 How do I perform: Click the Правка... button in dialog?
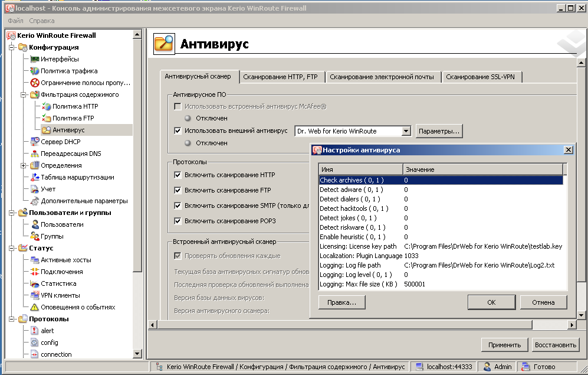341,302
